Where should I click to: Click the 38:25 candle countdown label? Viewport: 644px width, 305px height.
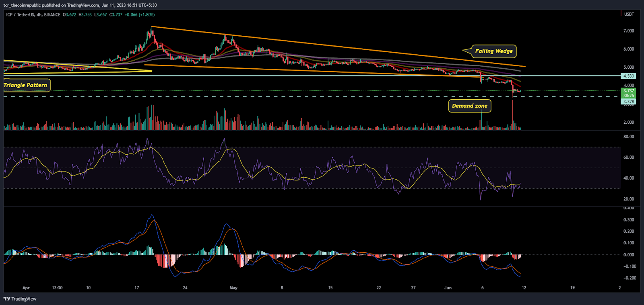pos(629,96)
